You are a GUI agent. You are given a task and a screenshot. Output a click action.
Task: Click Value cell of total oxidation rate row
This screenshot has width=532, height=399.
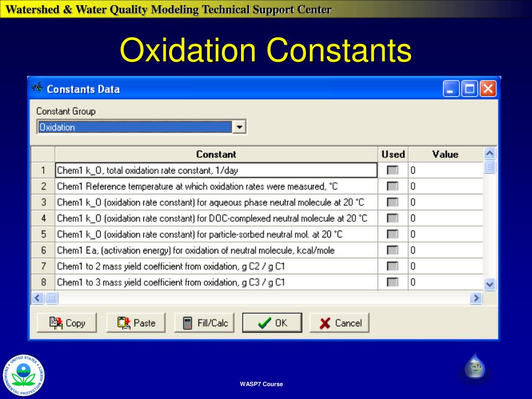[445, 170]
